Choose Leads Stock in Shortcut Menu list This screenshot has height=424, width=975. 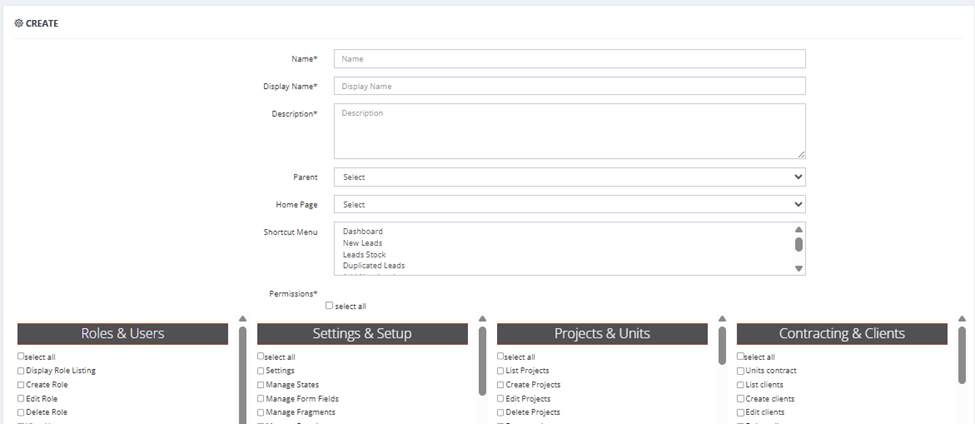[364, 255]
